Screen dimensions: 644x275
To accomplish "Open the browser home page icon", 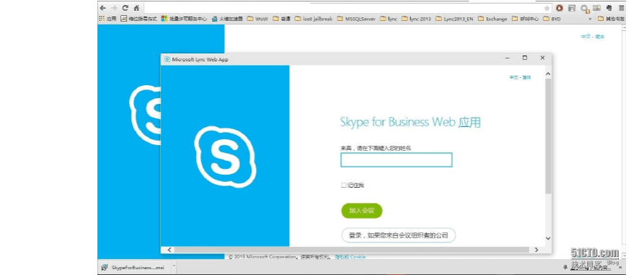I will [137, 8].
